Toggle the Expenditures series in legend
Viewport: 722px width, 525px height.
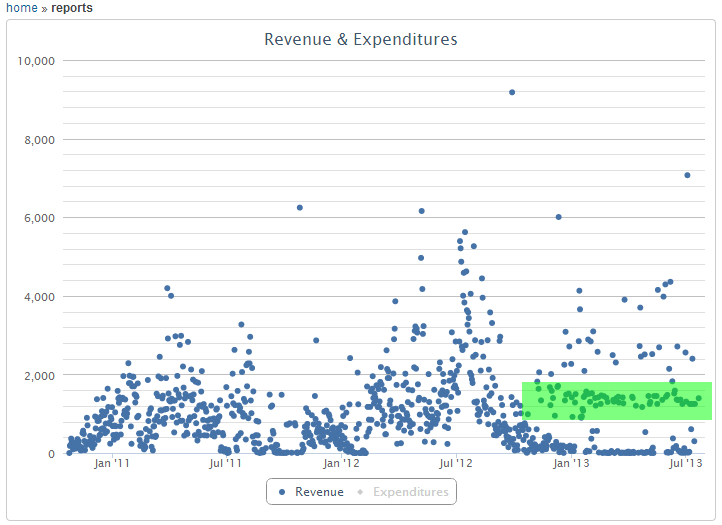click(411, 492)
